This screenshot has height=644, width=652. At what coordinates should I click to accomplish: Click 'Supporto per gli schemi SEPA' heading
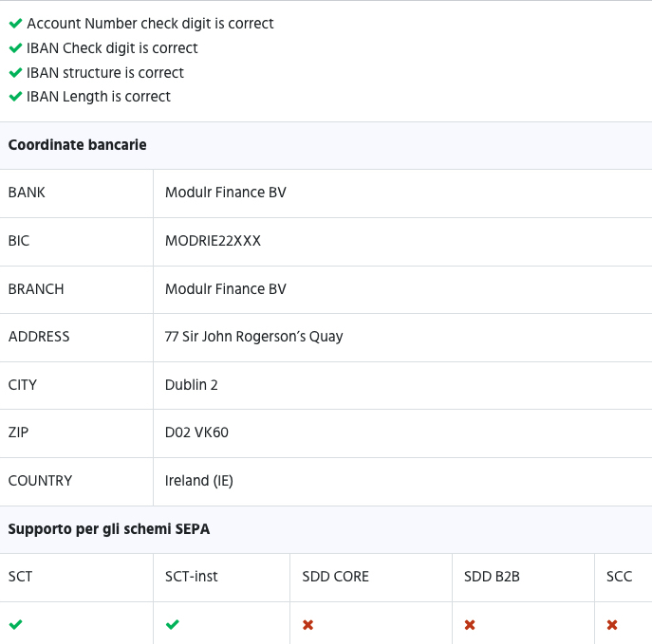pos(109,529)
